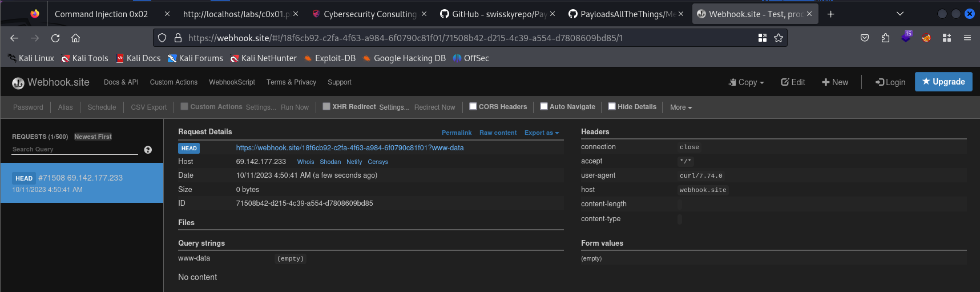Open WebhookScript menu item
The height and width of the screenshot is (292, 980).
click(x=232, y=82)
